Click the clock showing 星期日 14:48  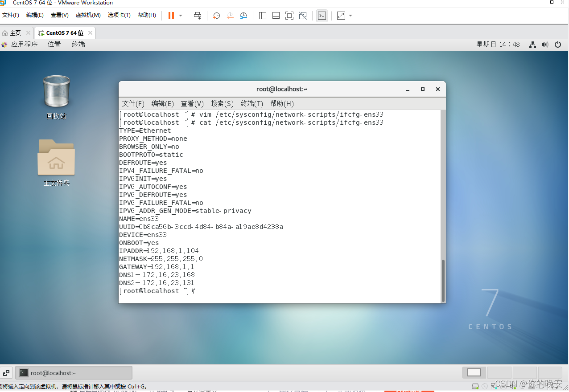point(498,45)
